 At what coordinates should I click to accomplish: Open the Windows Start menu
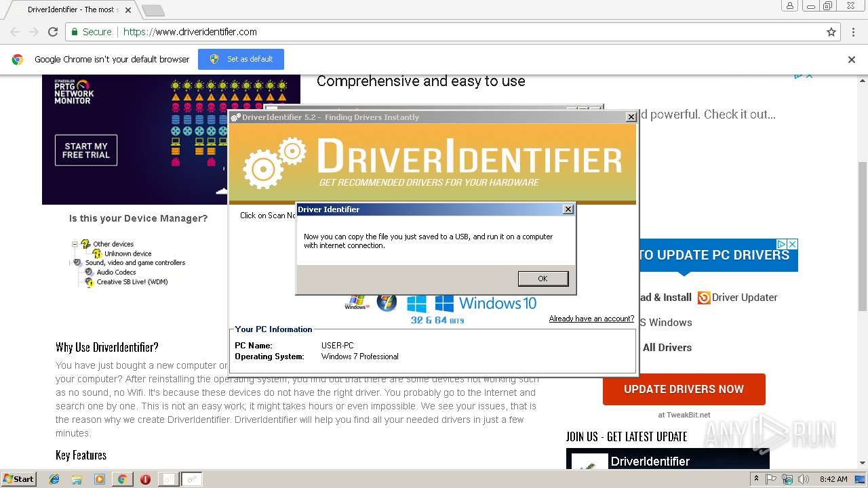pos(19,479)
